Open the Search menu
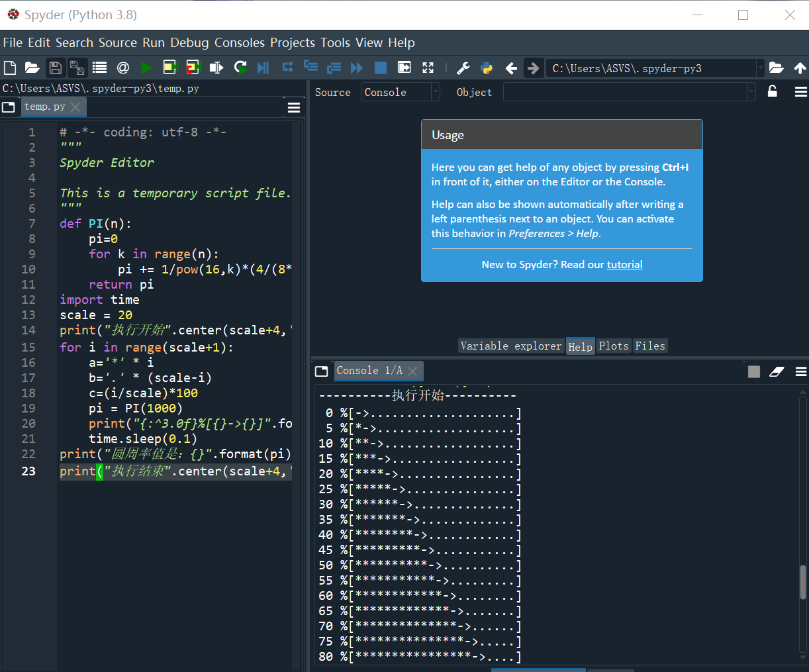Viewport: 809px width, 672px height. pyautogui.click(x=74, y=42)
